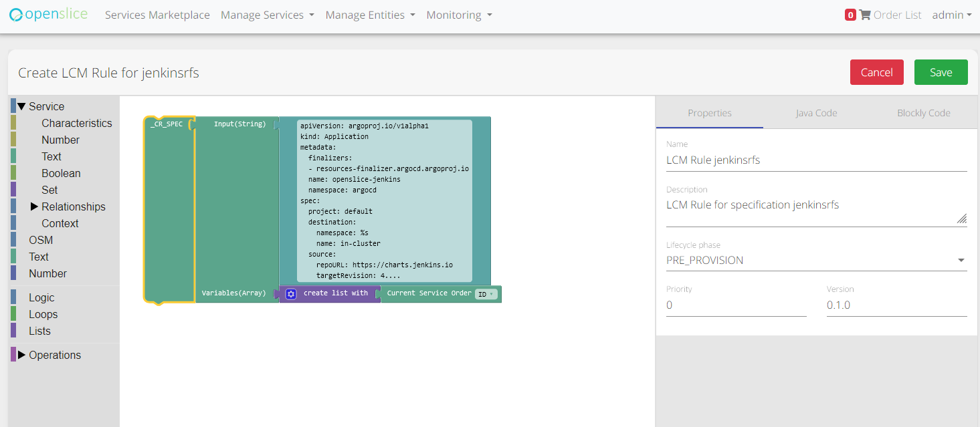
Task: Open the ID dropdown on Service Order block
Action: pyautogui.click(x=486, y=294)
